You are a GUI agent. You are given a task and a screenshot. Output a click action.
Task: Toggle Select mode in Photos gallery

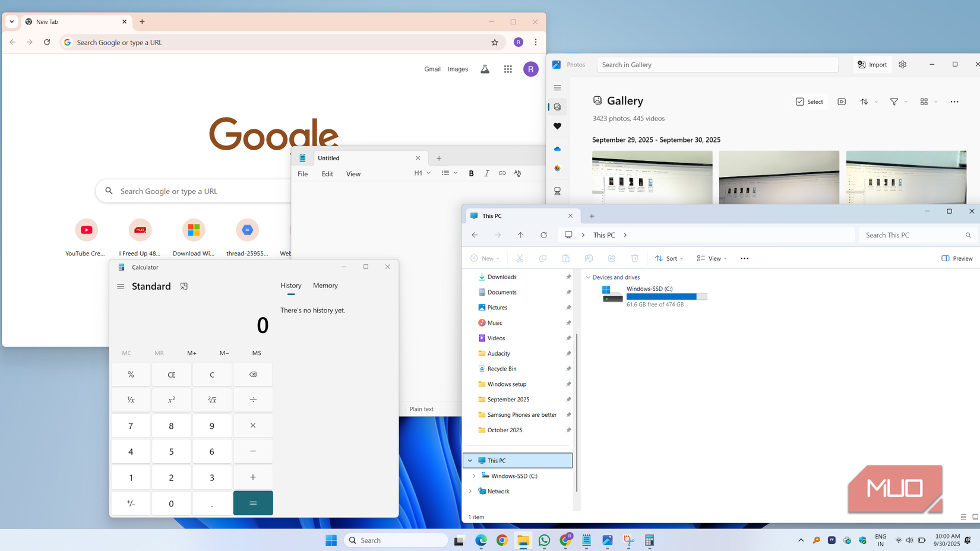[810, 102]
